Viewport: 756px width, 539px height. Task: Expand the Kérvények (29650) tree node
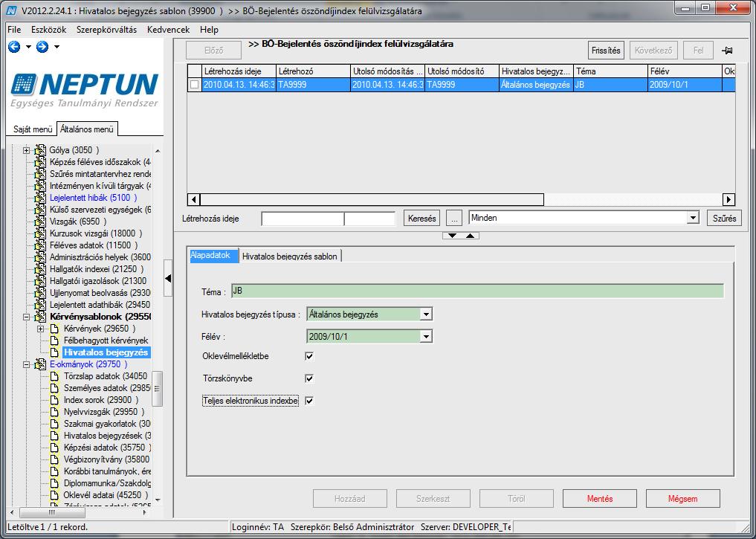pyautogui.click(x=40, y=329)
